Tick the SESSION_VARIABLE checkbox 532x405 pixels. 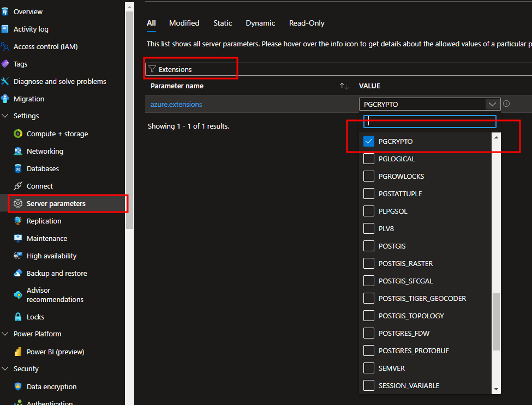(x=369, y=386)
